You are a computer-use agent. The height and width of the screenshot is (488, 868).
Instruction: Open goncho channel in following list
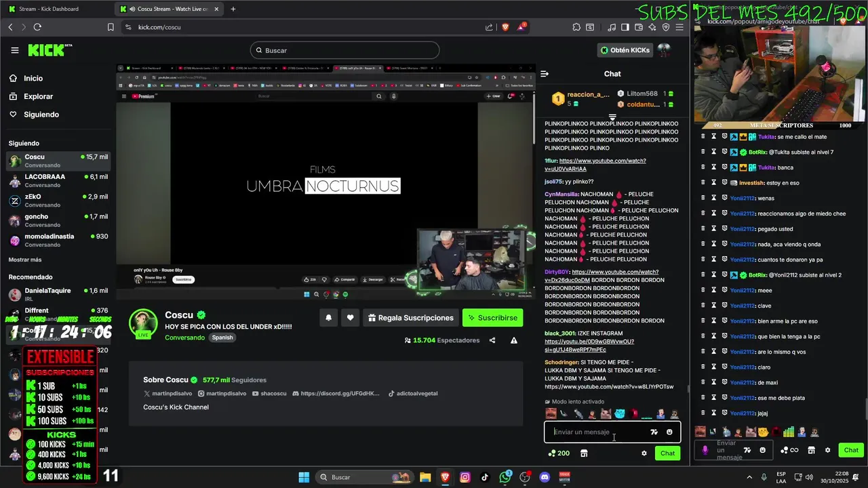coord(58,220)
